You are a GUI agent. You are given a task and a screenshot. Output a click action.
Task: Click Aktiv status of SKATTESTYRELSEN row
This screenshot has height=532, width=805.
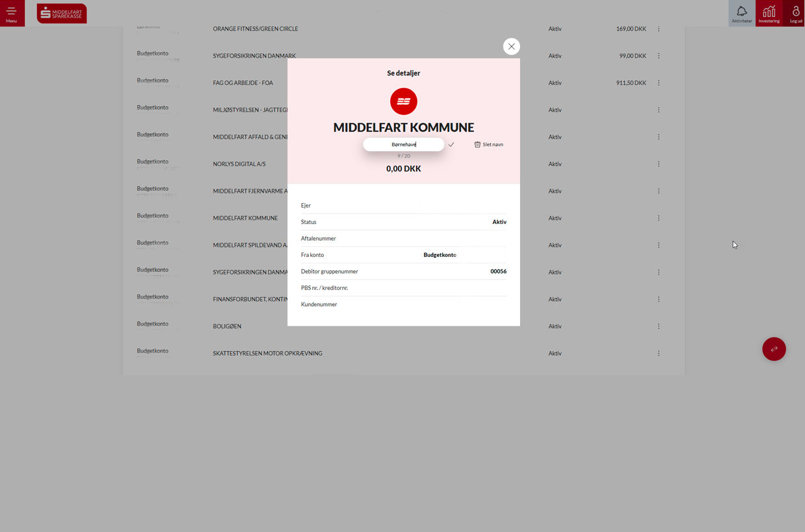point(555,354)
